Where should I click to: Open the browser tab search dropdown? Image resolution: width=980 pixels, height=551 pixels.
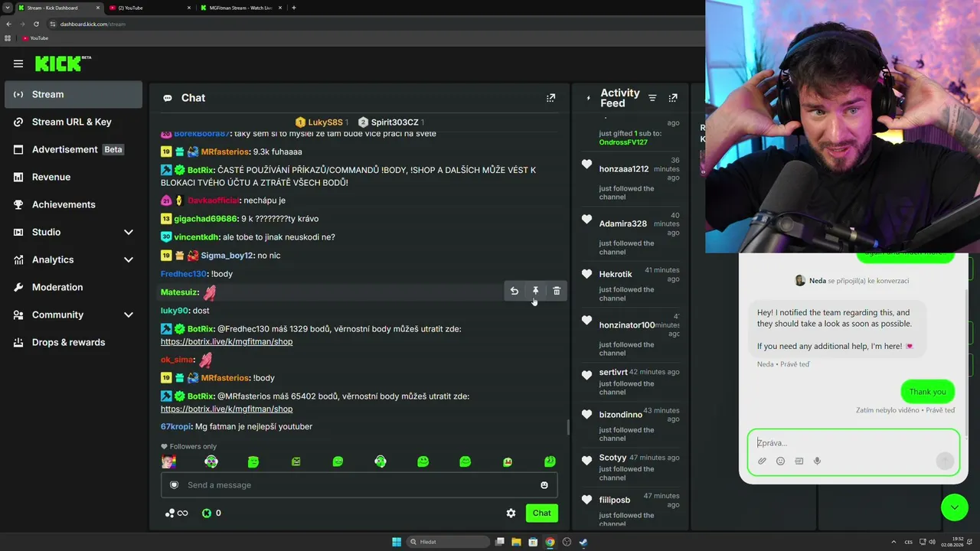7,8
